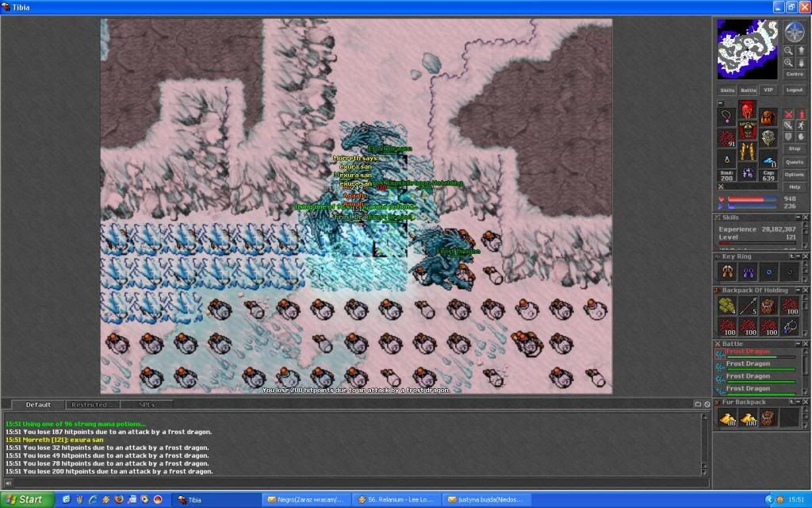Image resolution: width=812 pixels, height=508 pixels.
Task: Select the shield equipment slot
Action: [x=768, y=138]
